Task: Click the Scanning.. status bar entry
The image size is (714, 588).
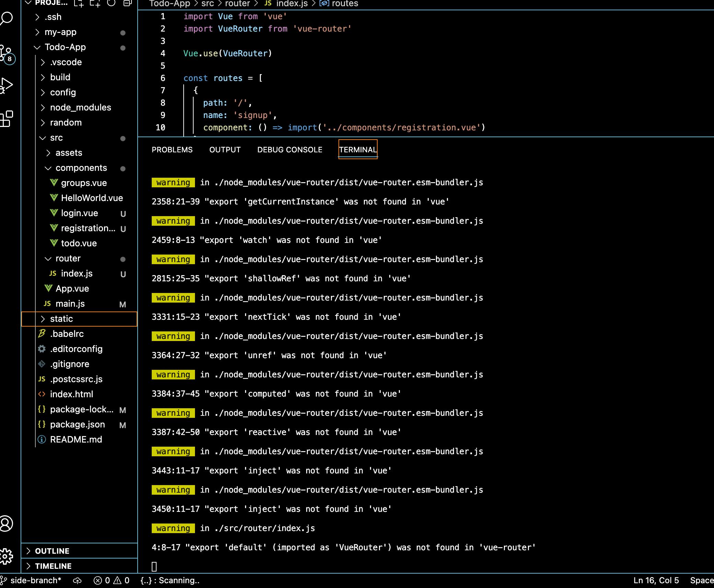Action: (170, 580)
